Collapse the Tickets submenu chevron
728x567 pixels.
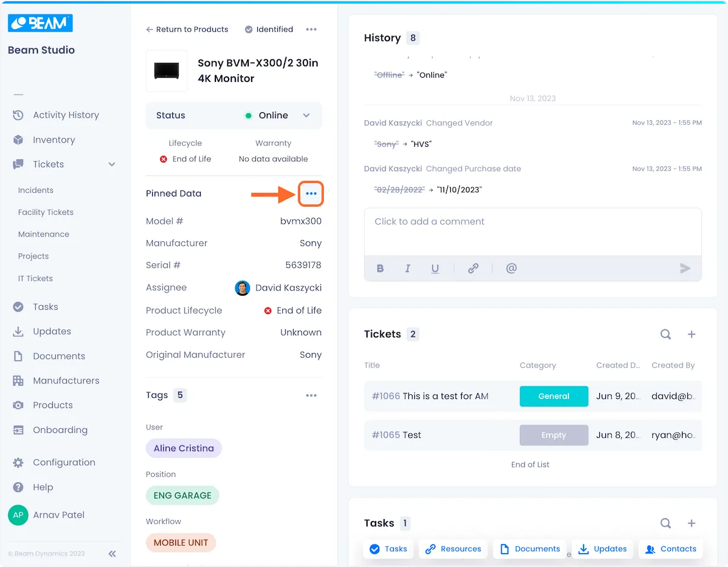click(x=112, y=164)
